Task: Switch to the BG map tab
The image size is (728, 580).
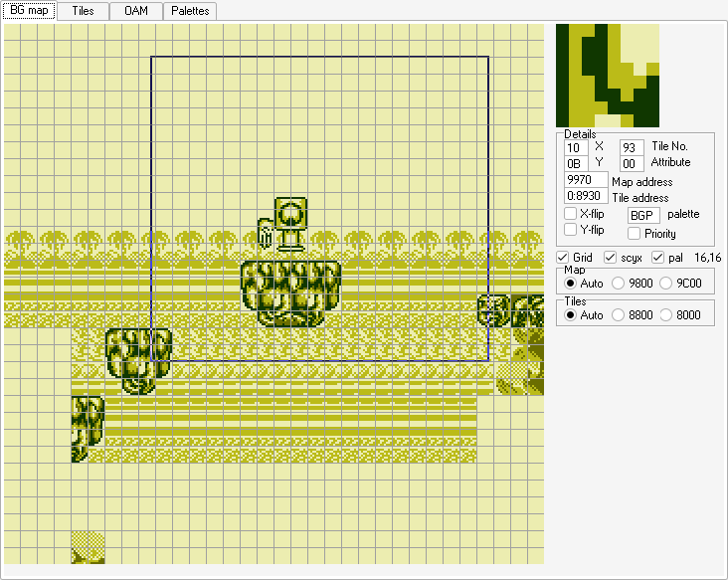Action: 29,10
